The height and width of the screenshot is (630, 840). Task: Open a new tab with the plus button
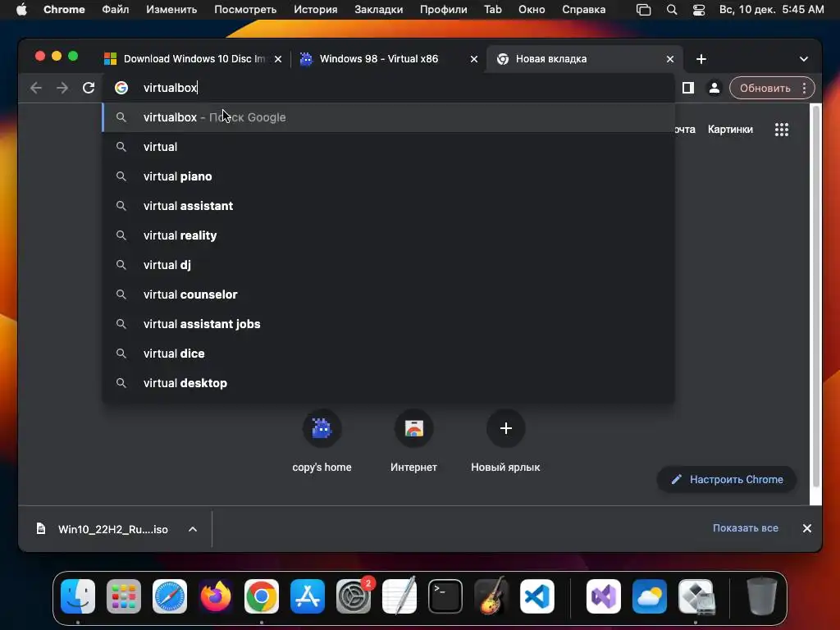coord(701,59)
